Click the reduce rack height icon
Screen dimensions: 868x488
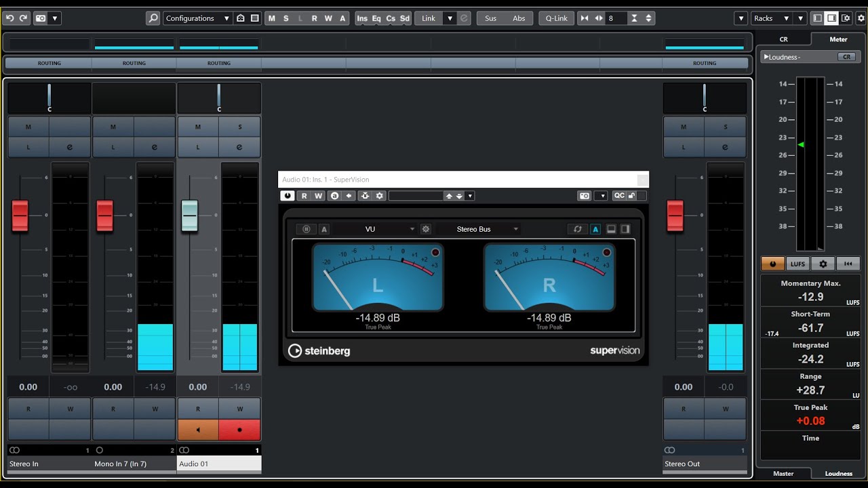[634, 18]
